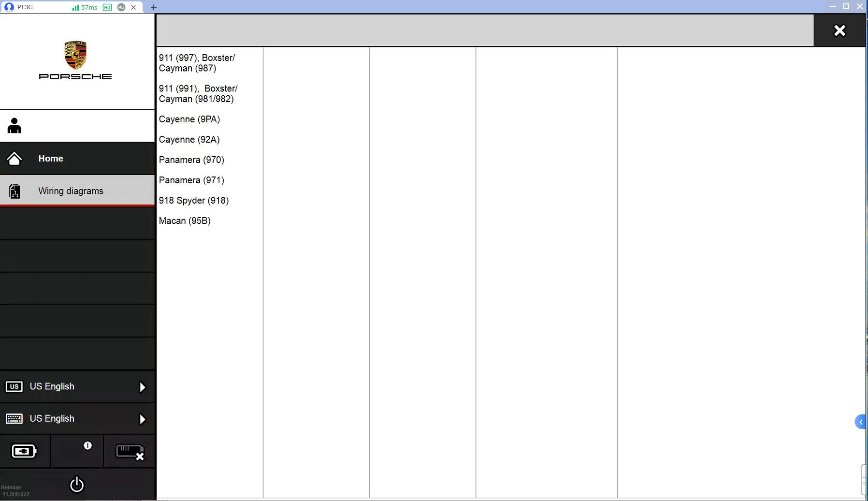Screen dimensions: 868x501
Task: Click the battery status icon
Action: point(24,451)
